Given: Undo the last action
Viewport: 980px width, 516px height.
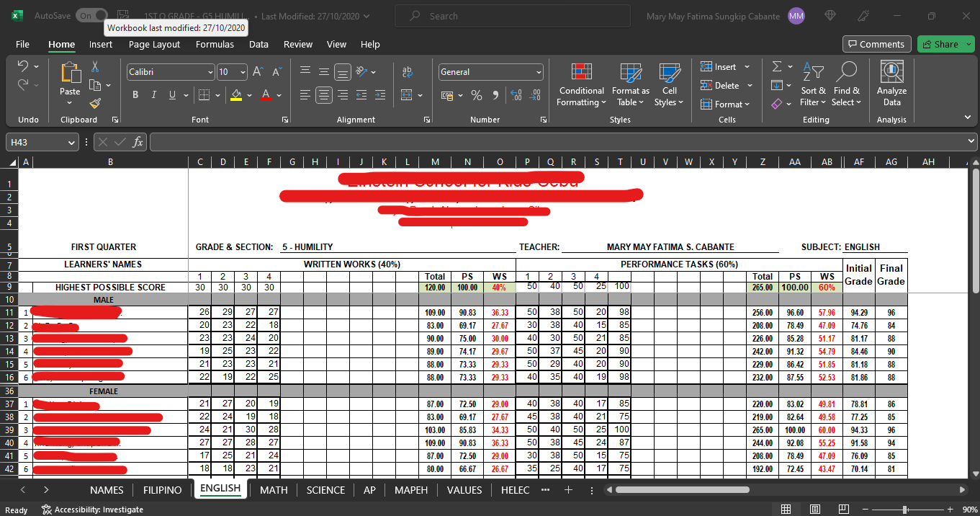Looking at the screenshot, I should click(x=23, y=67).
